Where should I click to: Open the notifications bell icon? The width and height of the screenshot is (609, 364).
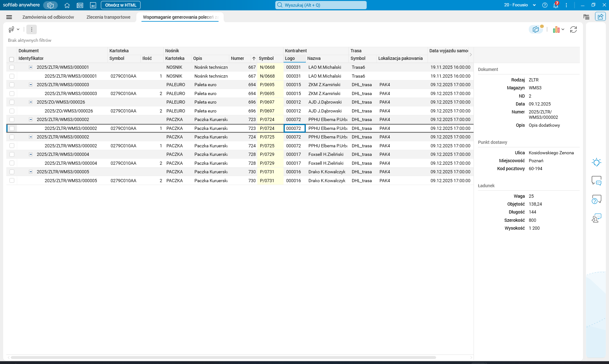point(556,5)
